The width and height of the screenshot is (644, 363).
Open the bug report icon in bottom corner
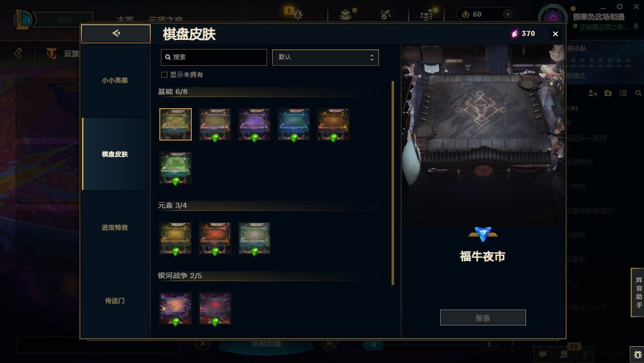(637, 354)
